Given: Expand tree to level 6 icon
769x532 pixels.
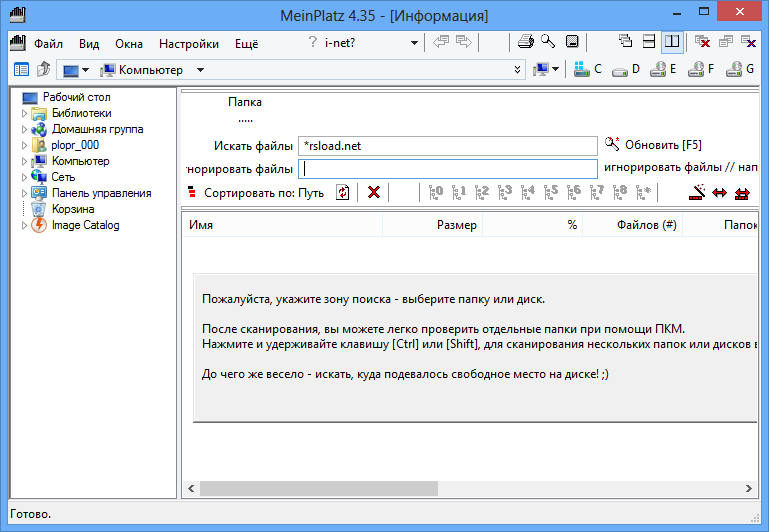Looking at the screenshot, I should tap(574, 192).
